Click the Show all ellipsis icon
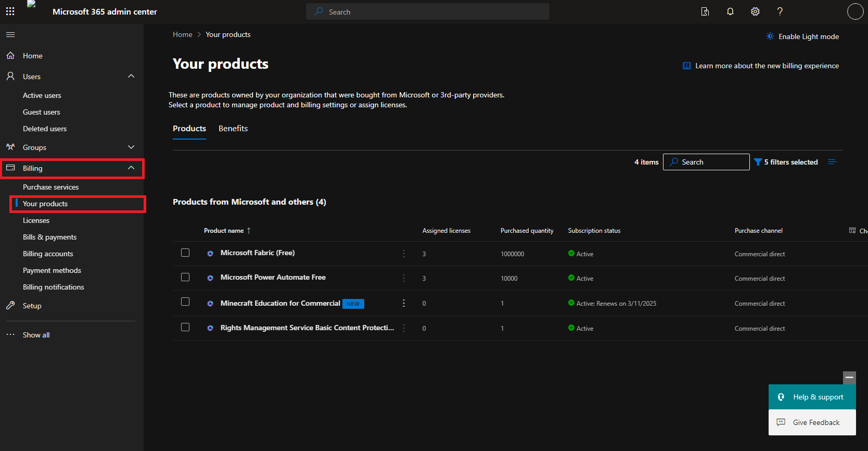Image resolution: width=868 pixels, height=451 pixels. (x=10, y=335)
